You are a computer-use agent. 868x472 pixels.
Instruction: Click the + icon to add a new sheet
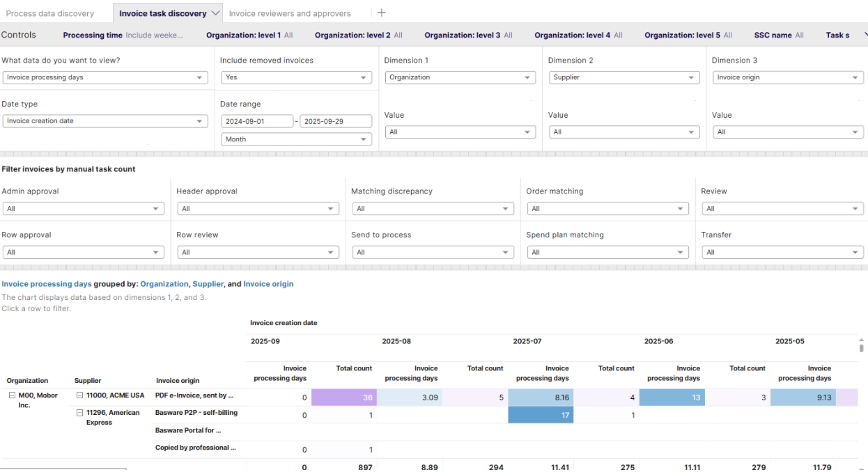[x=381, y=13]
